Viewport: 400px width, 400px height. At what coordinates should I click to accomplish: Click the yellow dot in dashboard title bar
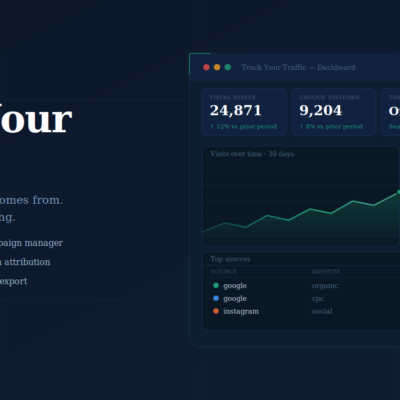(217, 67)
